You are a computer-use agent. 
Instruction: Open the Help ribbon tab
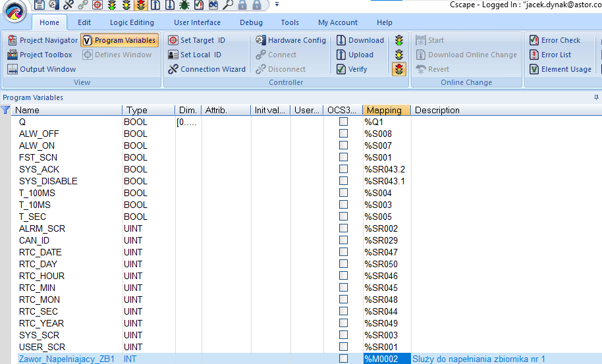pyautogui.click(x=384, y=22)
